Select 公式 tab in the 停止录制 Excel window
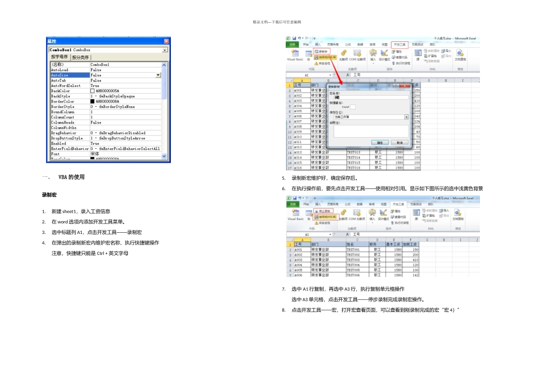The height and width of the screenshot is (392, 554). click(x=348, y=204)
